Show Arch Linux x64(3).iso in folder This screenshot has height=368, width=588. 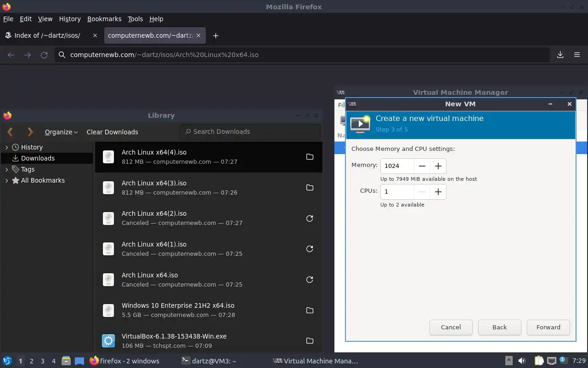coord(310,188)
